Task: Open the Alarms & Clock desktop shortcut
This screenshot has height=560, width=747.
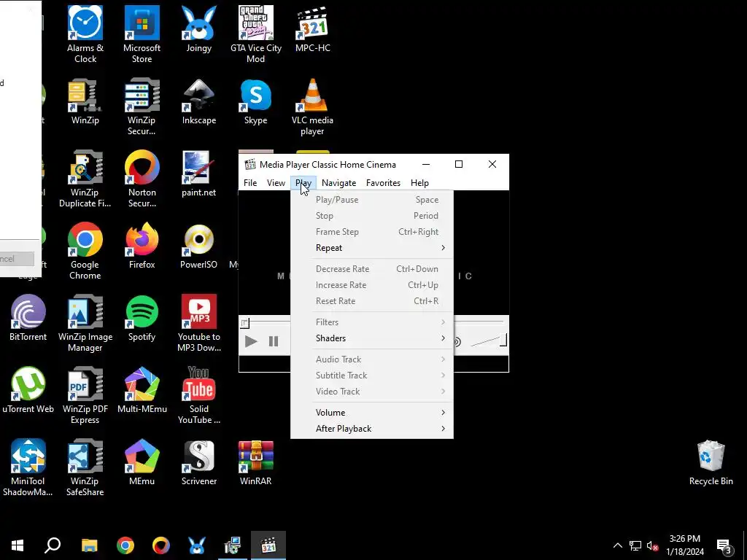Action: (85, 34)
